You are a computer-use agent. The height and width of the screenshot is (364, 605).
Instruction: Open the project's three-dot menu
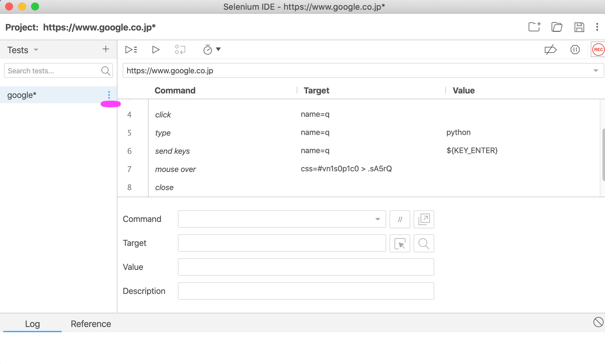tap(597, 27)
